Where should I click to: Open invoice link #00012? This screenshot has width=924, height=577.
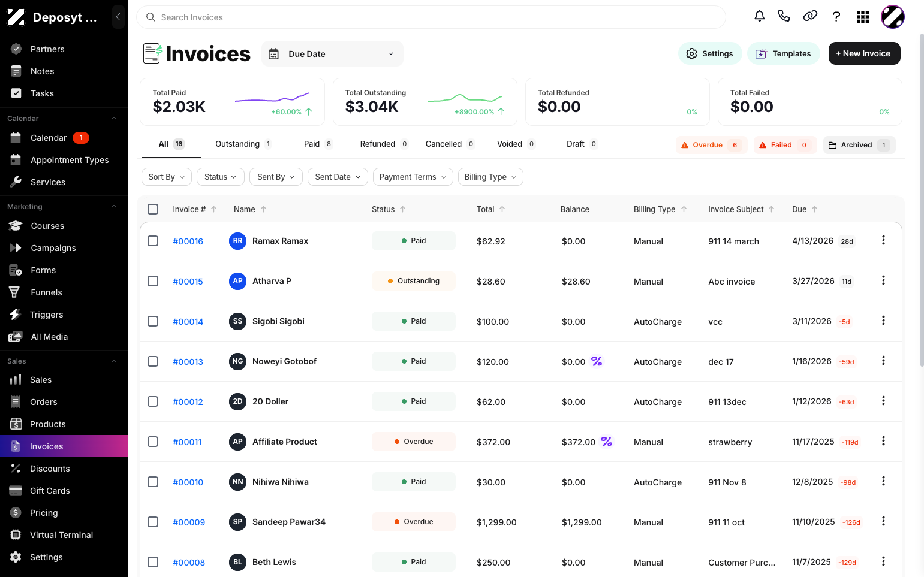coord(188,402)
